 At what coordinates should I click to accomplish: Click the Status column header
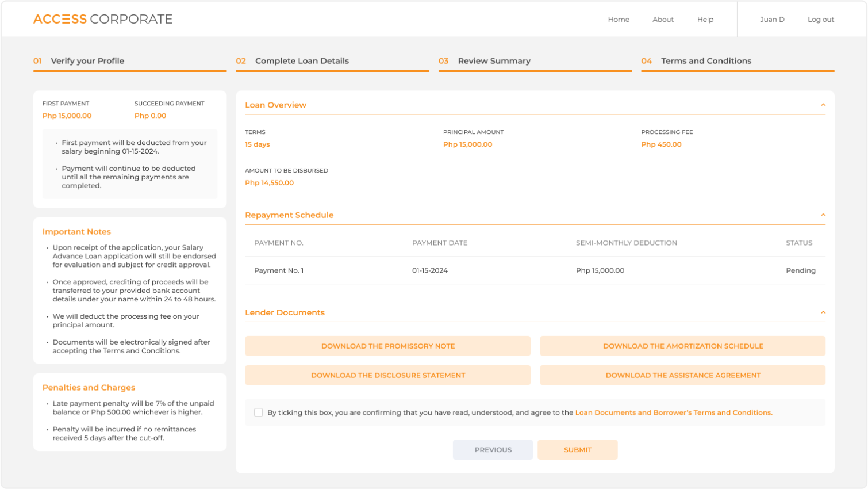799,243
